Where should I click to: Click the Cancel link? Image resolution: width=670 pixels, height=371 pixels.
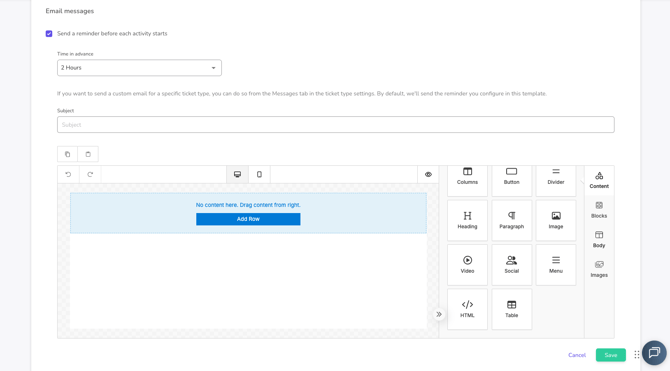pos(577,355)
